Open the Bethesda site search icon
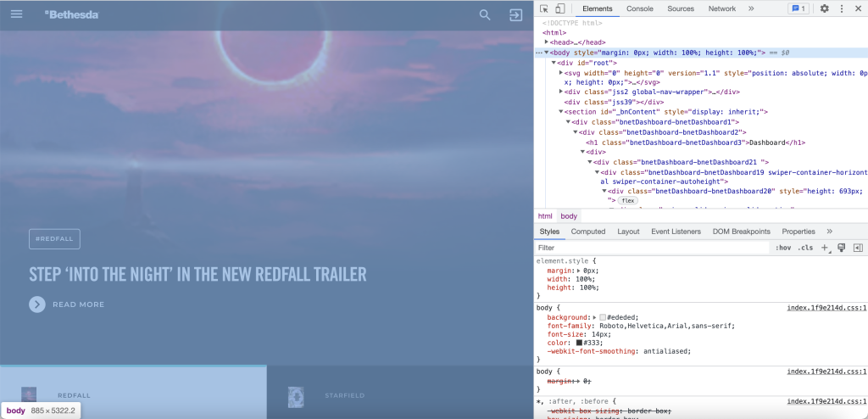The image size is (868, 419). click(485, 15)
